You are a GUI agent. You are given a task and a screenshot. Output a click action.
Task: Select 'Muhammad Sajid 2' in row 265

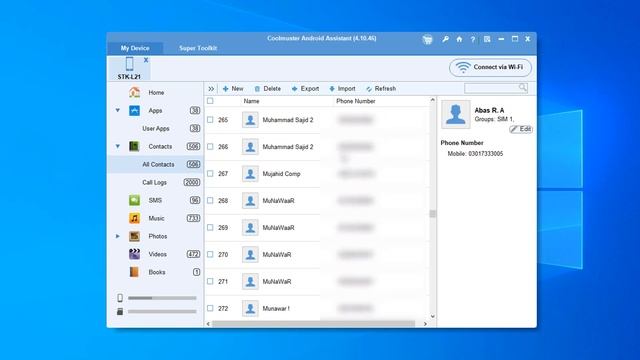pos(288,120)
